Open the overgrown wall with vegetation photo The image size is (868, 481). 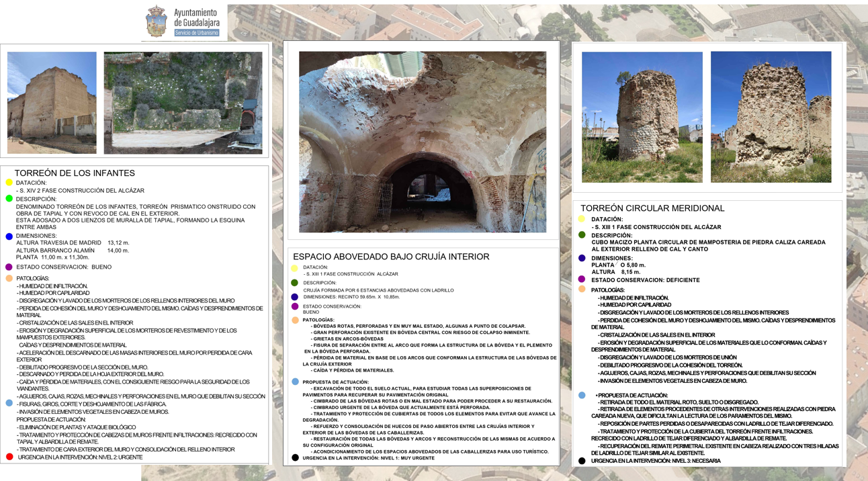pos(183,103)
